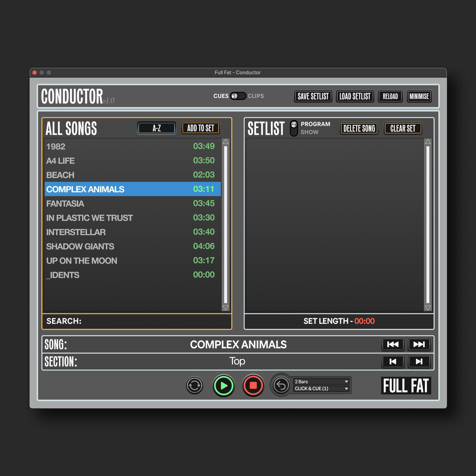Screen dimensions: 476x476
Task: Click Add To Set button
Action: tap(200, 128)
